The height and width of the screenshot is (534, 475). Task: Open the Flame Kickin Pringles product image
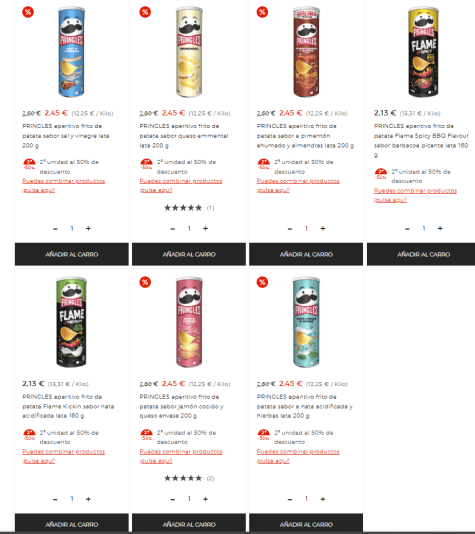point(72,322)
